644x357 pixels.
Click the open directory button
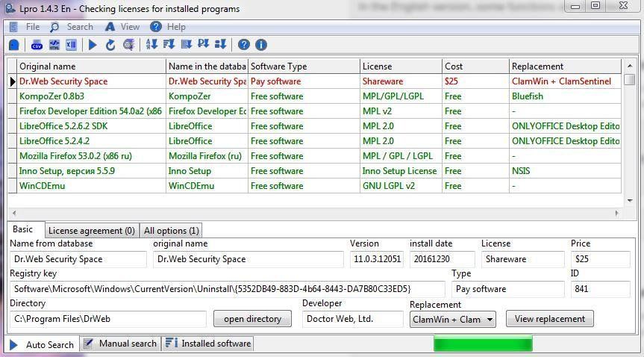(252, 319)
